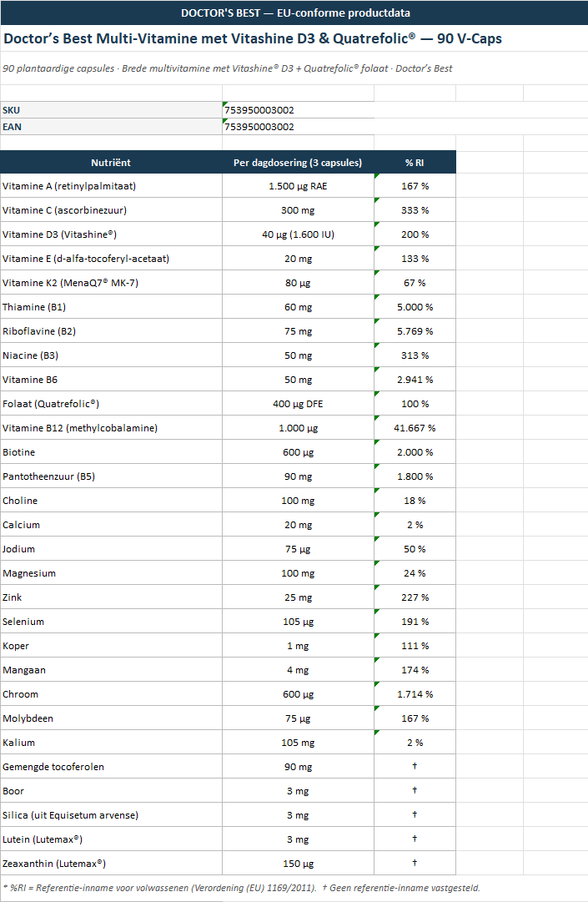Select the Thiamine (B1) cell

[x=111, y=306]
